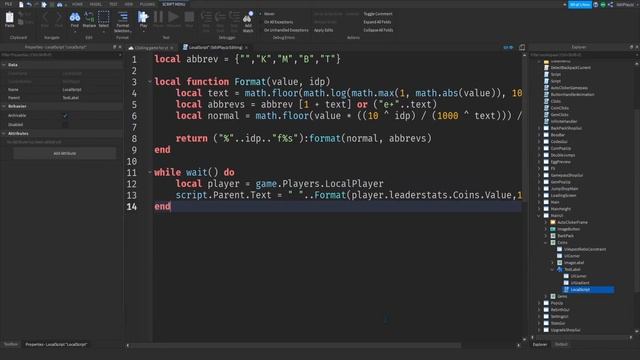
Task: Collapse the while loop fold arrow at line 11
Action: [x=150, y=172]
